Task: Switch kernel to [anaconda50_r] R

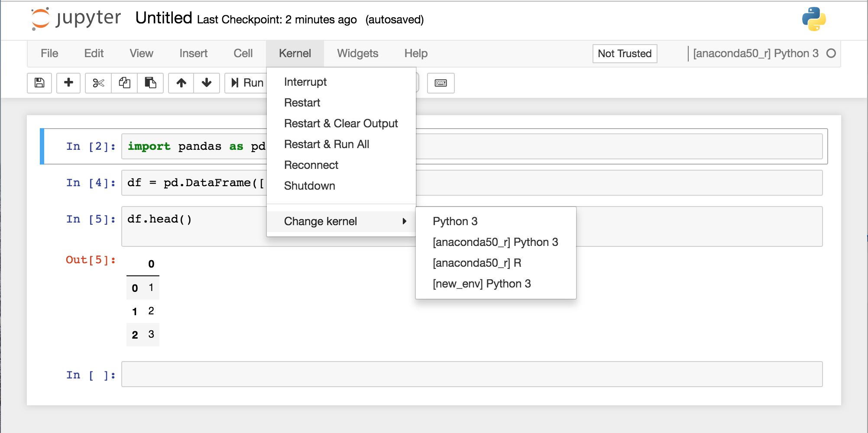Action: (477, 263)
